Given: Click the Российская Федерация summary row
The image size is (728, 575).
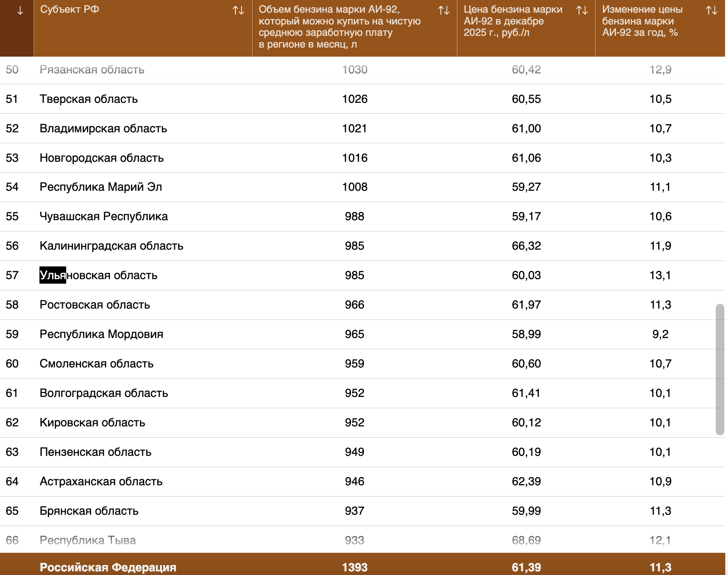Looking at the screenshot, I should point(108,567).
